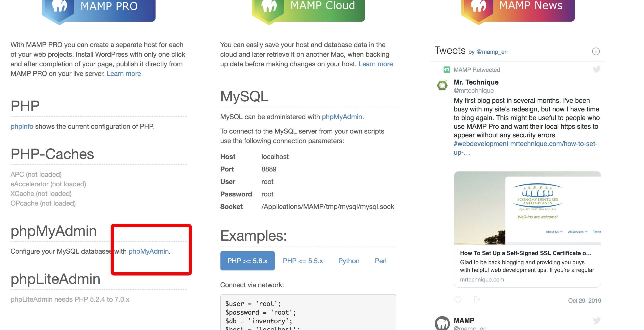
Task: Switch to the Python examples tab
Action: point(349,261)
